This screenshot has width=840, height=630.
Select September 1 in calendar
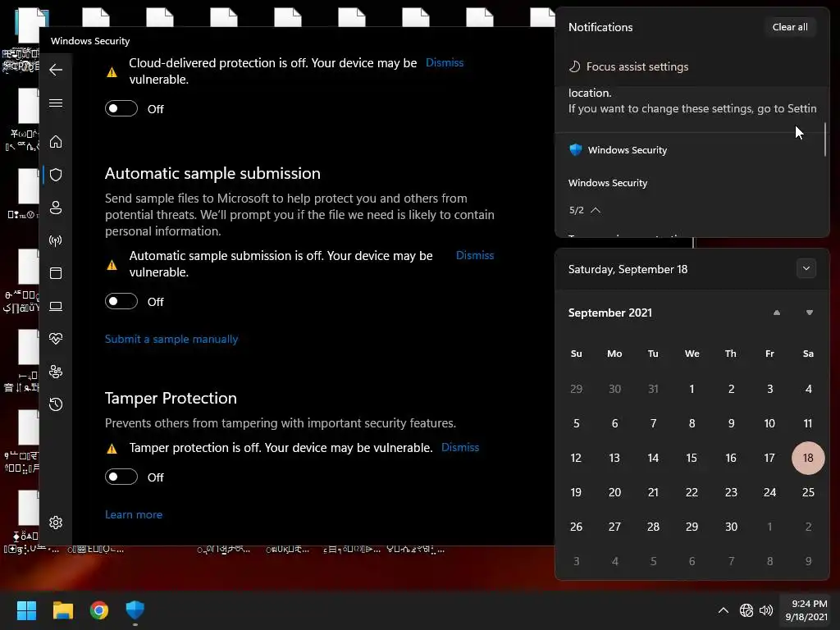click(x=692, y=389)
